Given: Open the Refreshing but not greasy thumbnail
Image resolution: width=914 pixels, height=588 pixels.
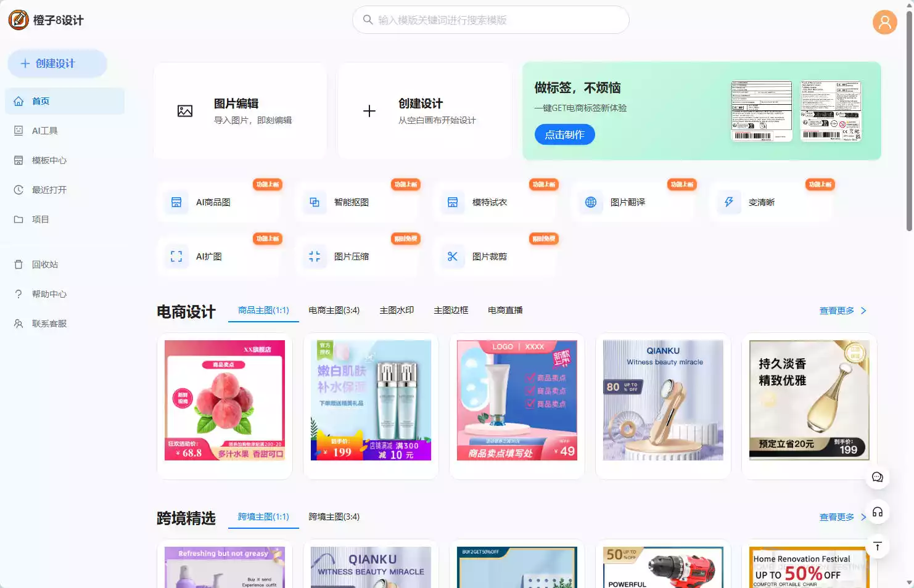Looking at the screenshot, I should tap(224, 567).
